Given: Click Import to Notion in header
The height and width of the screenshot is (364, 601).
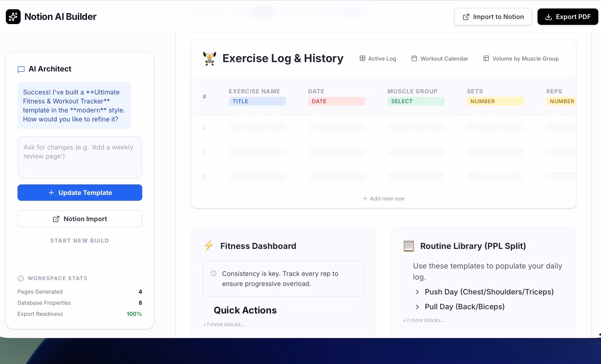Looking at the screenshot, I should (493, 17).
